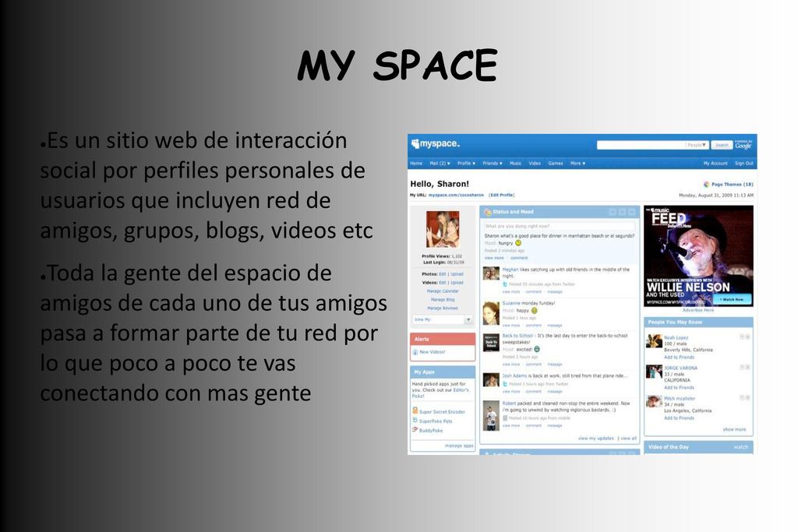Open the Mail (2) dropdown menu
798x532 pixels.
440,164
